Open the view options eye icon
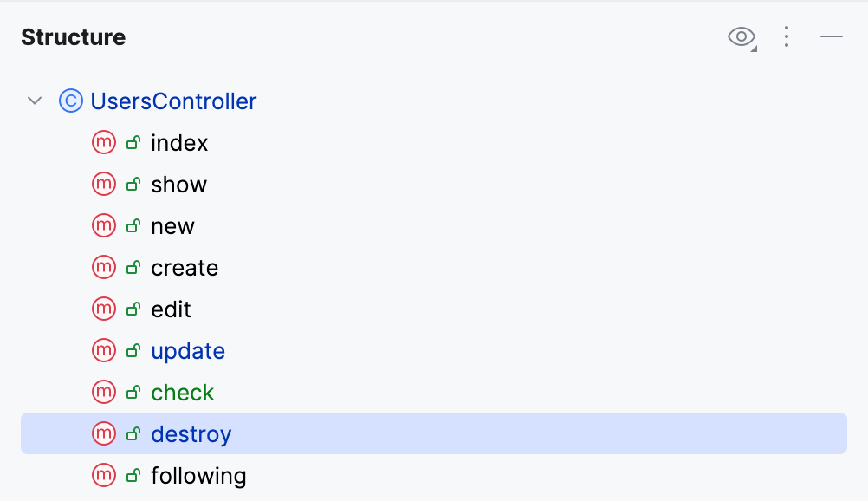 (741, 37)
